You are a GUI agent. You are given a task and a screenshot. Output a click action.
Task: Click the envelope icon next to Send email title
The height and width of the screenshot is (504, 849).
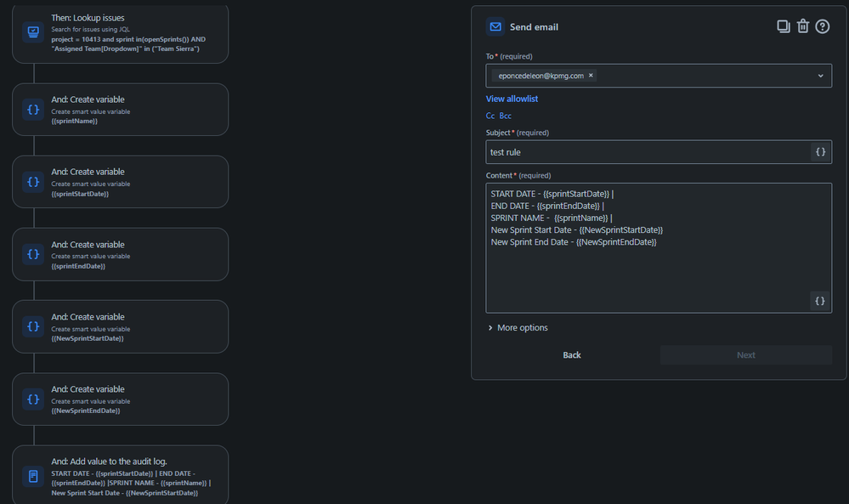pyautogui.click(x=495, y=26)
